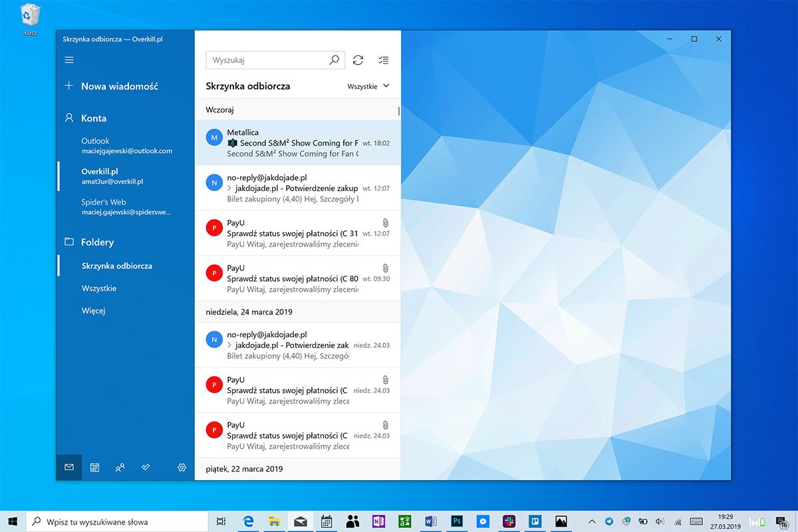Click the niedziela, 24 marca 2019 header

click(x=297, y=311)
